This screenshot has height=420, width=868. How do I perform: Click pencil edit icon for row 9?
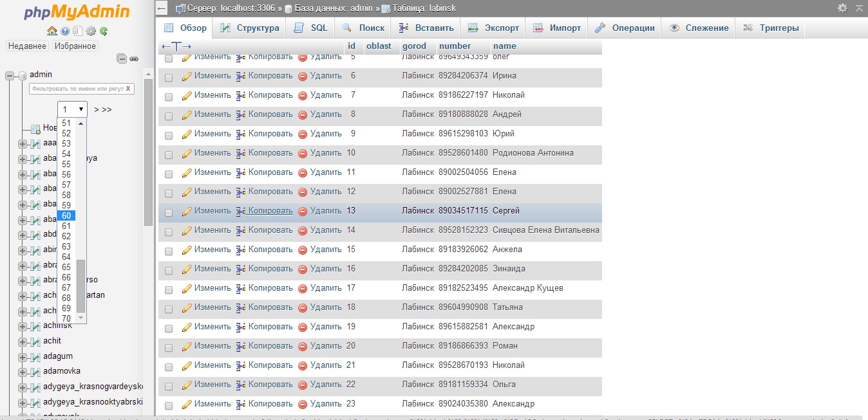tap(187, 134)
